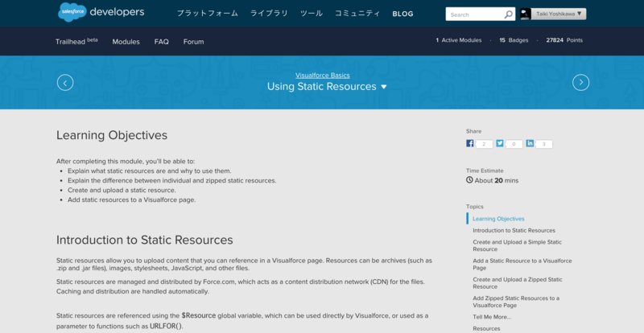Viewport: 644px width, 333px height.
Task: Share on Facebook icon
Action: coord(470,143)
